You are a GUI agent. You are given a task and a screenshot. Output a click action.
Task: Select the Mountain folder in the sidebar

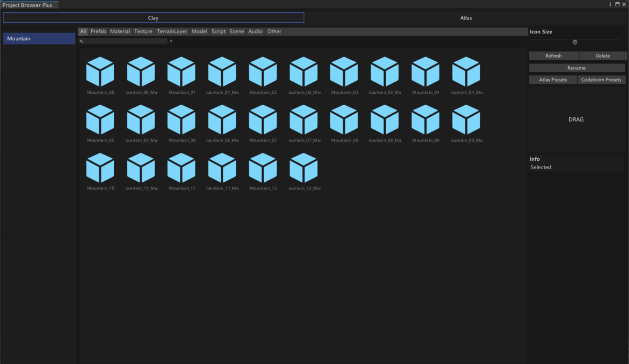click(39, 38)
